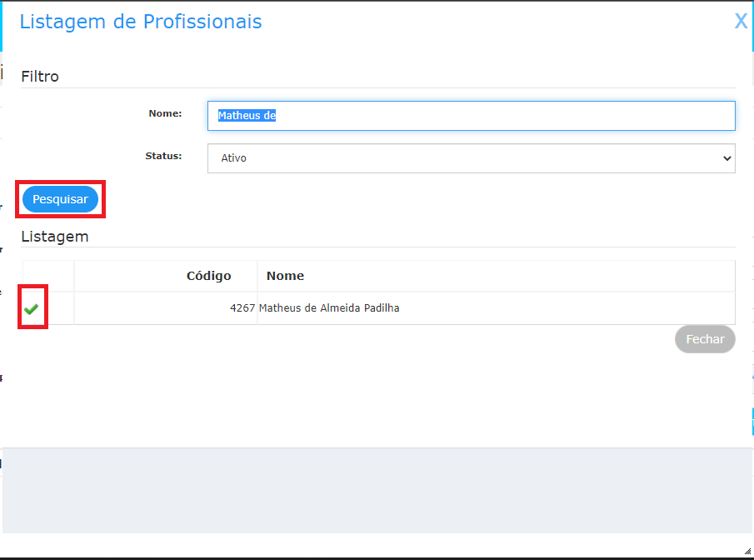
Task: Click the Fechar button
Action: coord(705,339)
